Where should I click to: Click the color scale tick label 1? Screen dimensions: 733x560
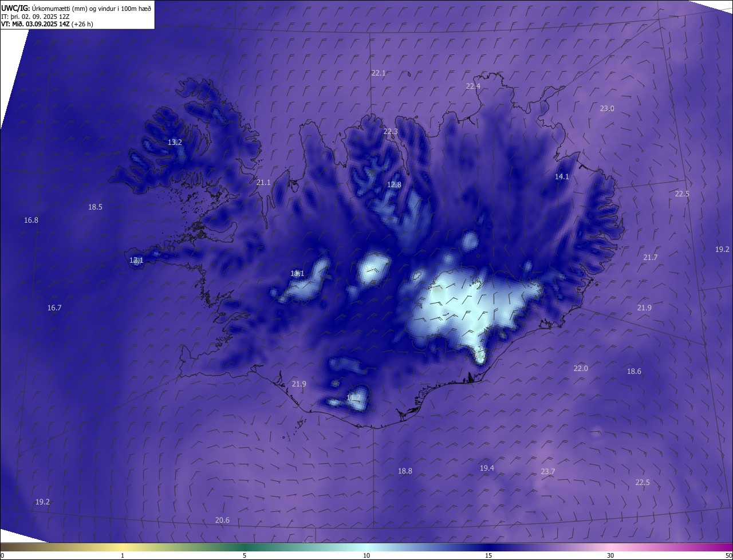click(x=123, y=556)
